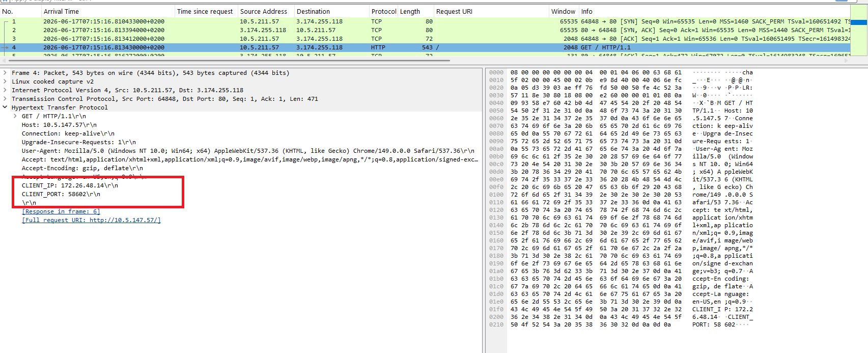The image size is (868, 353).
Task: Sort by Source Address column header
Action: click(x=264, y=11)
